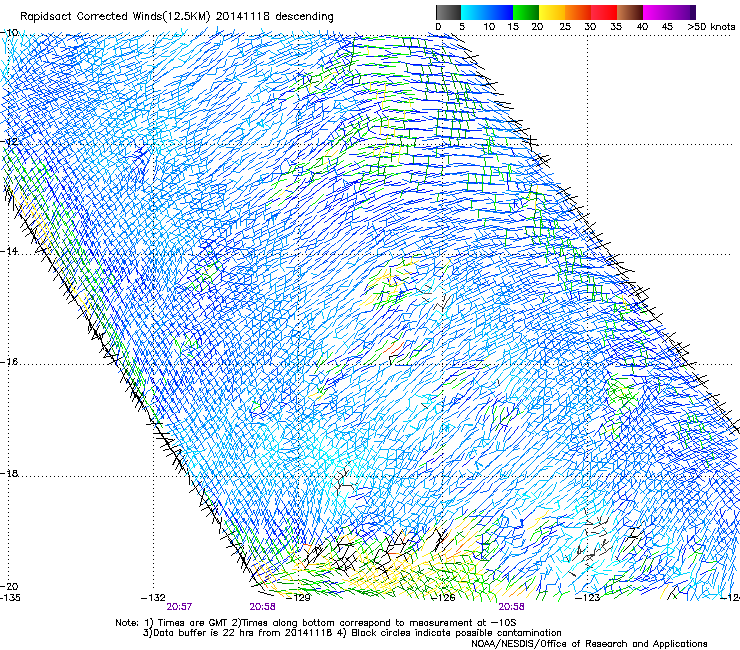Click the '-14' latitude axis label

pyautogui.click(x=10, y=251)
